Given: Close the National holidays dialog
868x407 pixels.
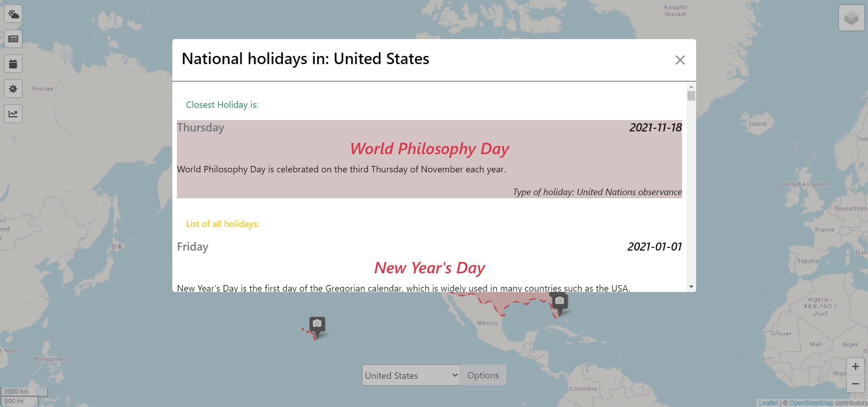Looking at the screenshot, I should [x=680, y=60].
